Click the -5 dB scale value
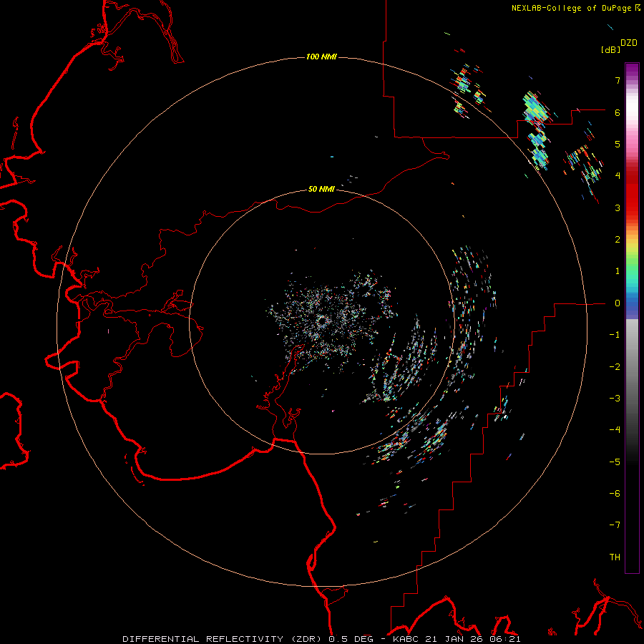The height and width of the screenshot is (644, 644). tap(615, 462)
